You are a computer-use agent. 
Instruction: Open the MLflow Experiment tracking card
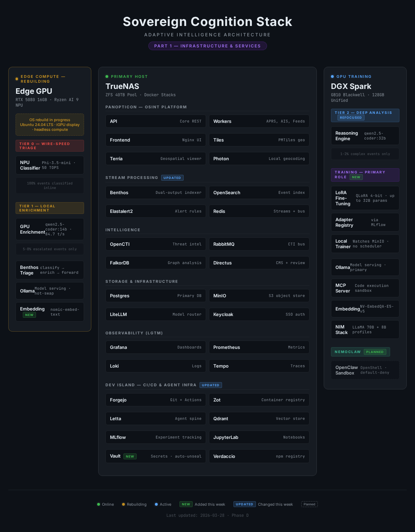(x=156, y=438)
